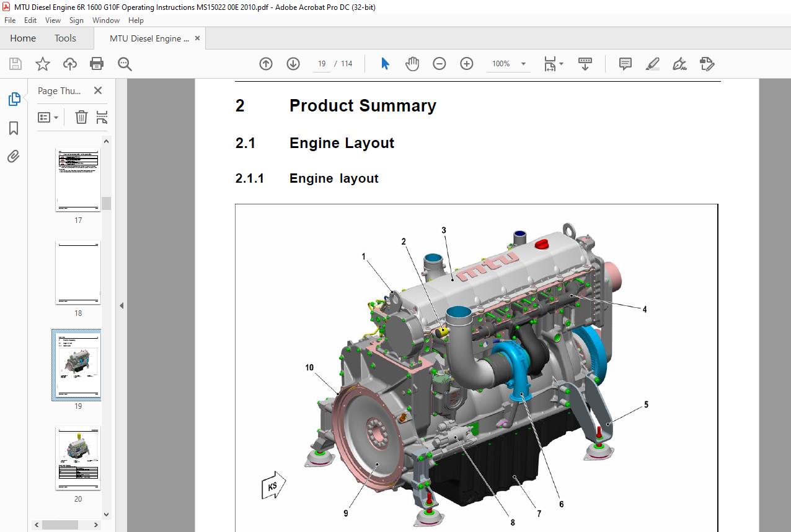This screenshot has height=532, width=791.
Task: Open the Find text magnifier tool
Action: [125, 64]
